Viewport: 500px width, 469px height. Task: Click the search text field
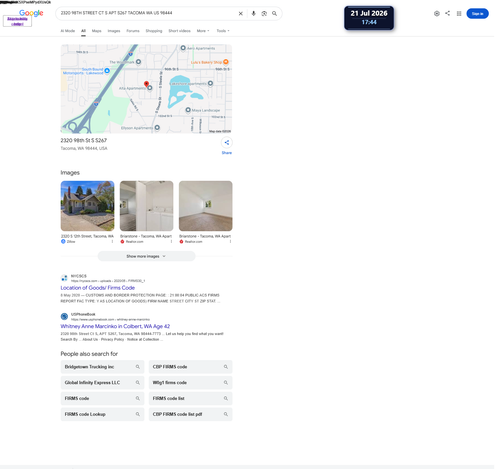click(x=147, y=13)
